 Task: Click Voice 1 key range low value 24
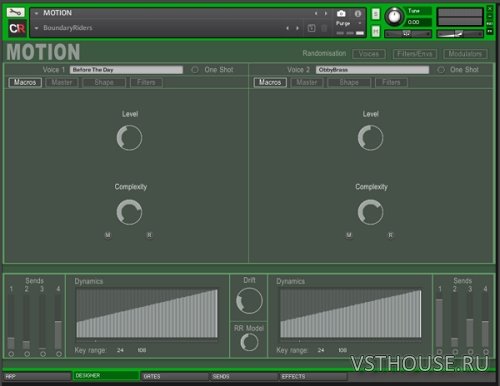pos(120,350)
